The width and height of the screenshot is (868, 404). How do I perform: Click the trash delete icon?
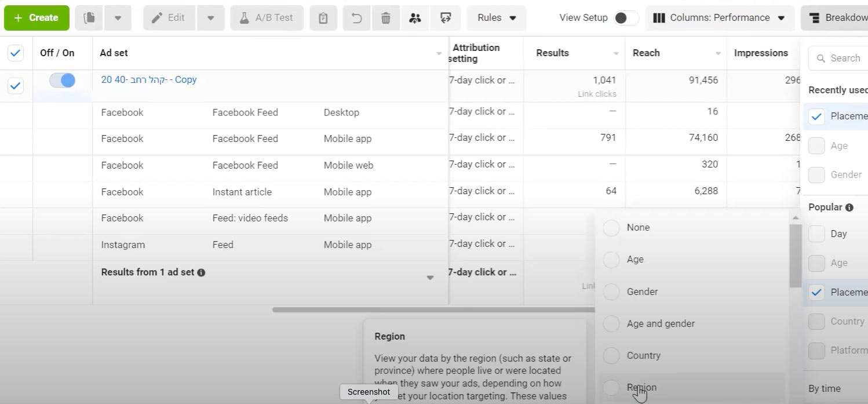point(385,18)
